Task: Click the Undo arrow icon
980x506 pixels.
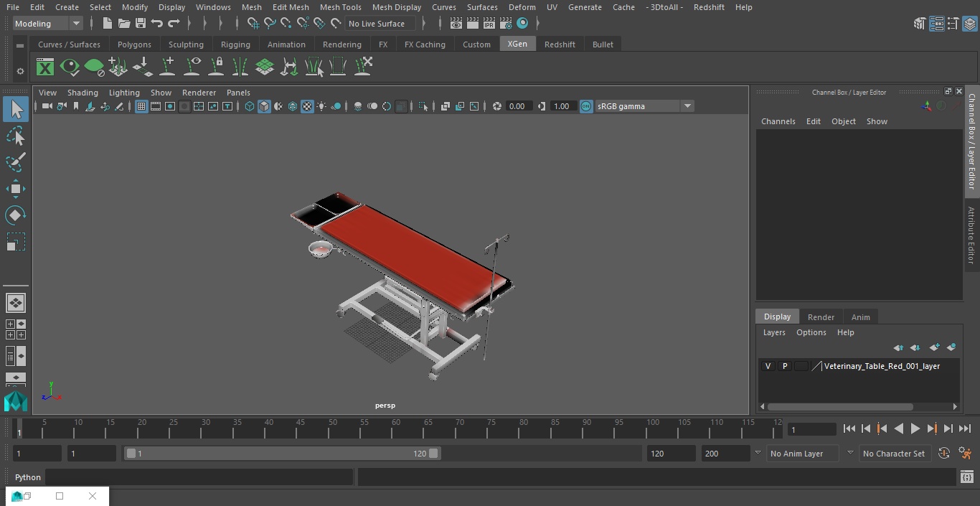Action: click(157, 24)
